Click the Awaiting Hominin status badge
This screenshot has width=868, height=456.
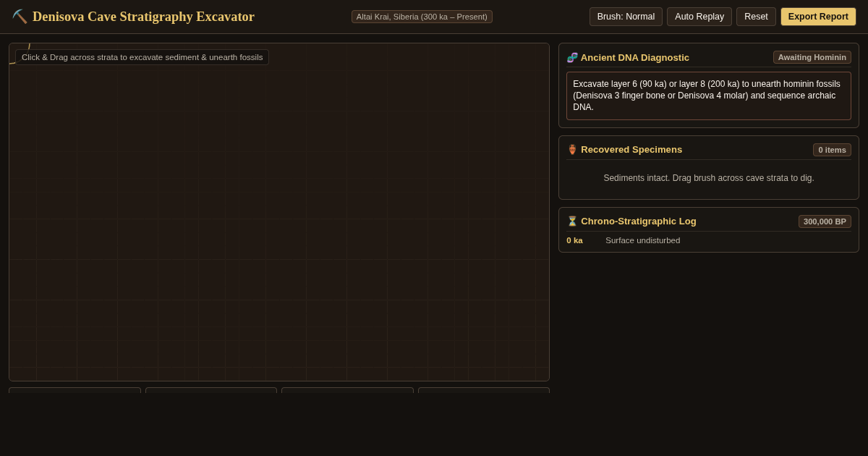click(x=812, y=57)
